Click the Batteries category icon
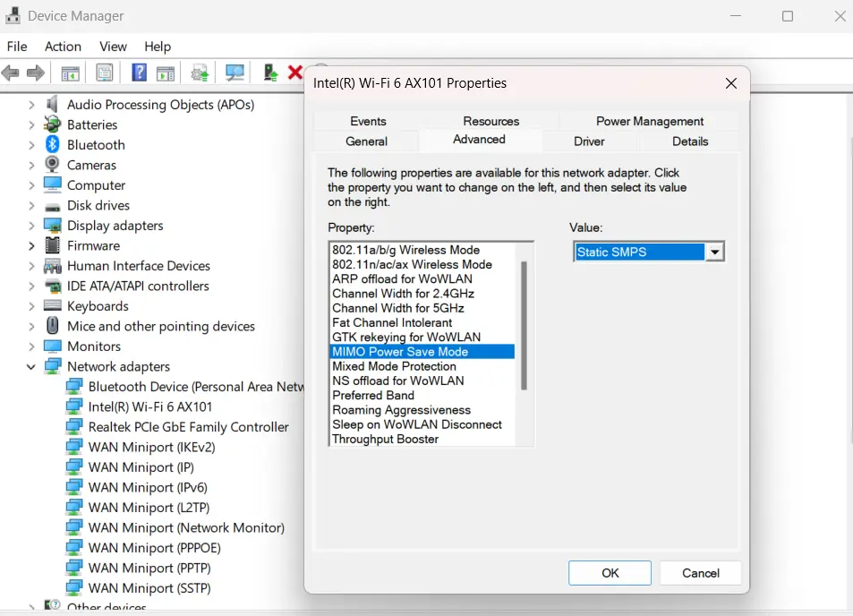Image resolution: width=853 pixels, height=616 pixels. 52,124
